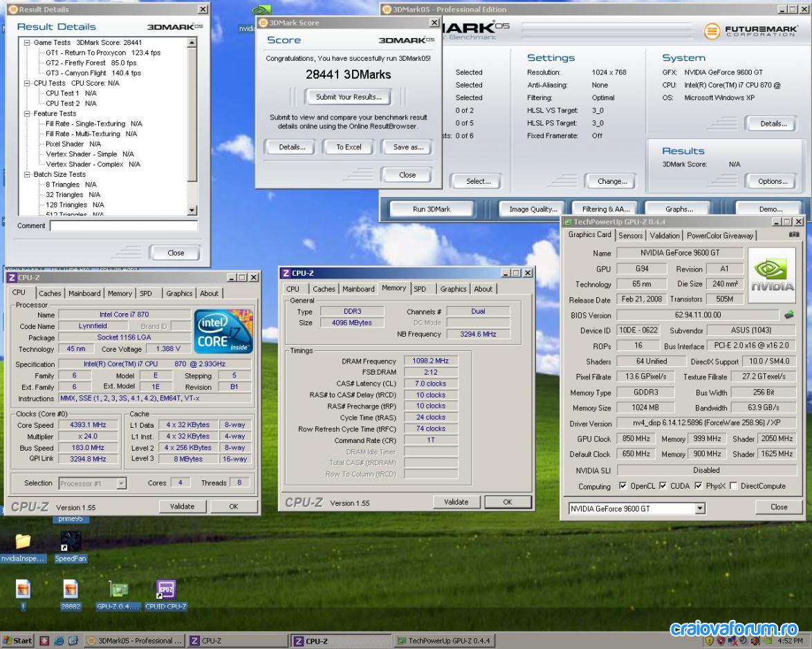
Task: Open Caches tab in CPU-Z window showing processor info
Action: [x=50, y=293]
